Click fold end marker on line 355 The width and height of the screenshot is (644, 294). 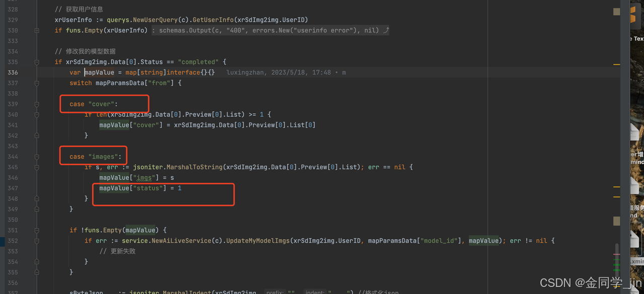[x=37, y=272]
